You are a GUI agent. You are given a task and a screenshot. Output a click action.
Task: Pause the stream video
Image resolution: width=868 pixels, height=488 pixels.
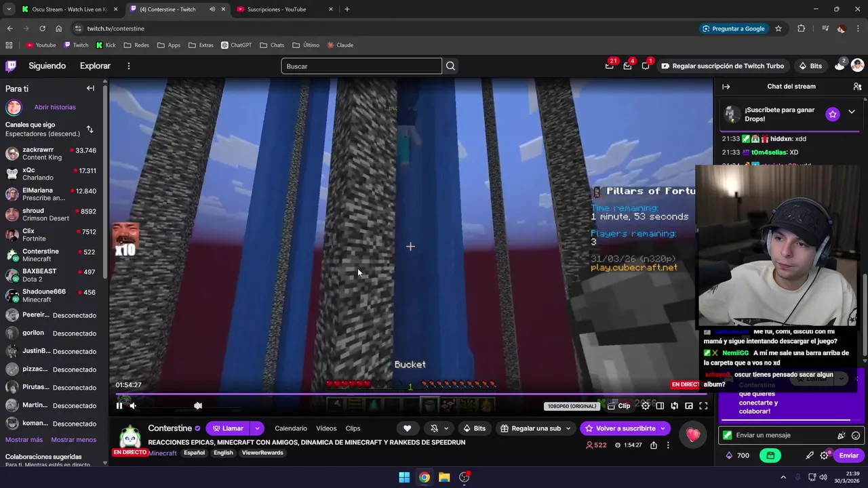pyautogui.click(x=119, y=405)
